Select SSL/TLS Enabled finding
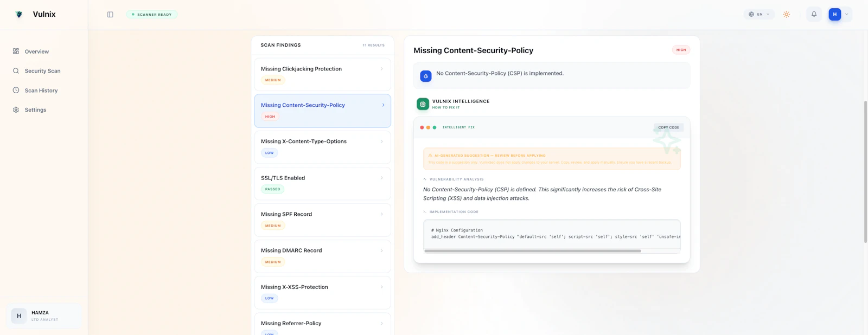Image resolution: width=868 pixels, height=335 pixels. pos(322,183)
